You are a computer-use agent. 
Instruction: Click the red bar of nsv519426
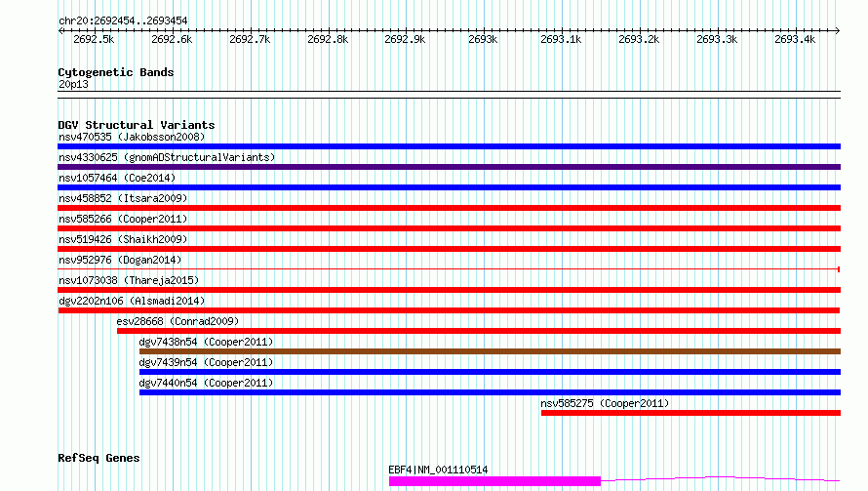tap(449, 249)
